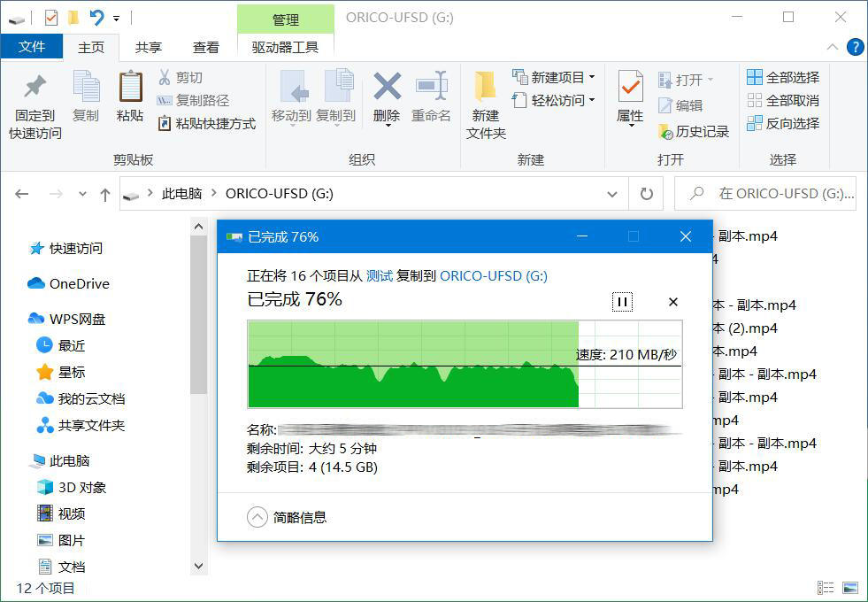The width and height of the screenshot is (868, 602).
Task: Click Edit (编辑) ribbon command
Action: coord(680,105)
